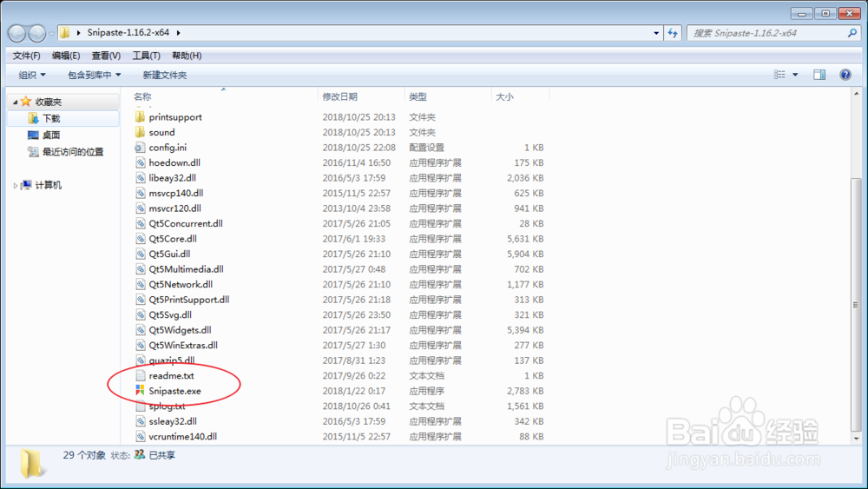Click the recent places icon
This screenshot has height=489, width=868.
[33, 152]
